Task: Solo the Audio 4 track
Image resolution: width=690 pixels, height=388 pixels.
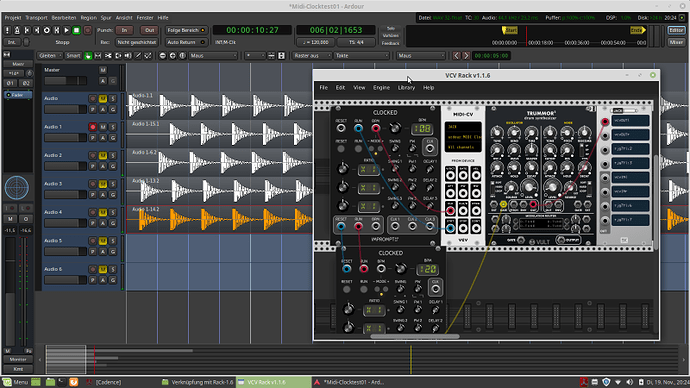Action: click(x=113, y=212)
